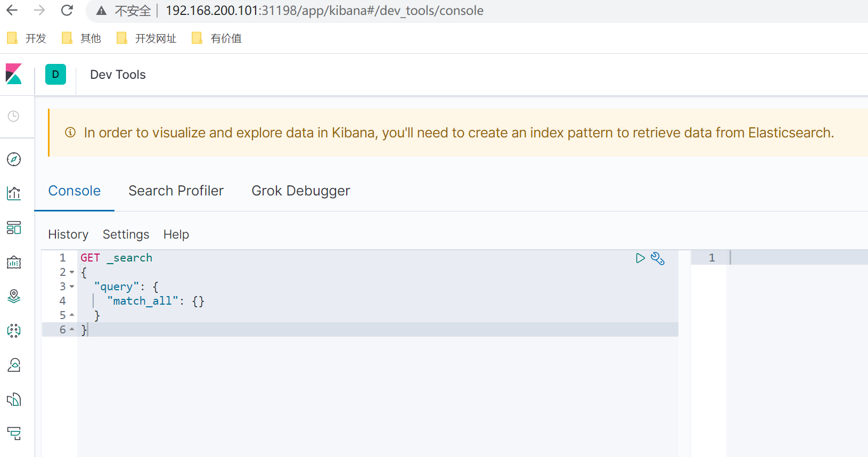This screenshot has height=457, width=868.
Task: Open the console Settings menu item
Action: click(126, 234)
